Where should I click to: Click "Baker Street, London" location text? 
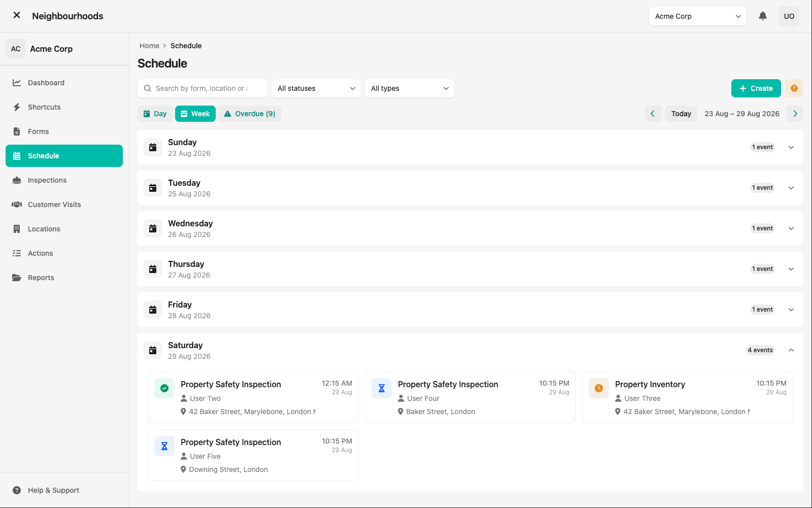point(441,412)
